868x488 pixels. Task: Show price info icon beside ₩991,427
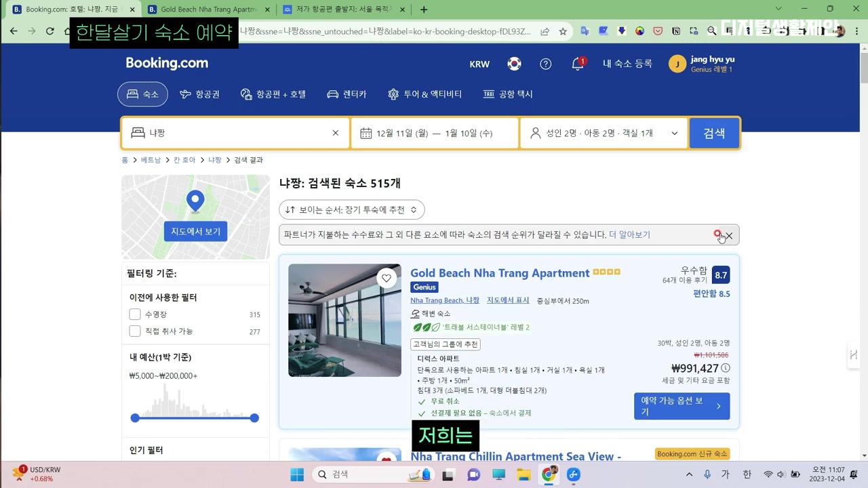click(726, 368)
